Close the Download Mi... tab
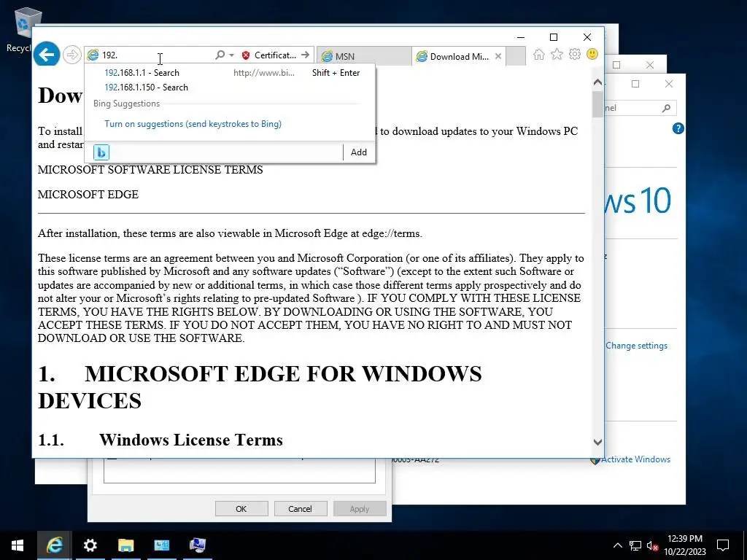This screenshot has width=747, height=560. [x=498, y=56]
